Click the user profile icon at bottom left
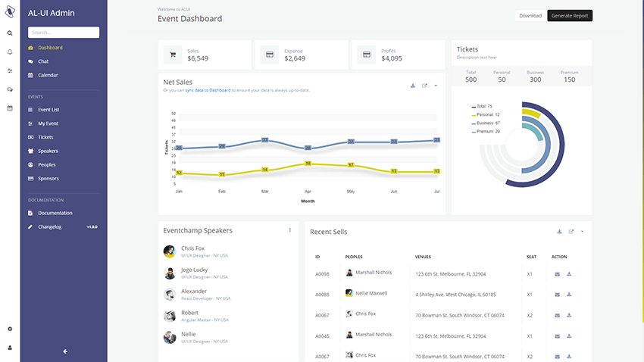The height and width of the screenshot is (362, 644). (10, 348)
